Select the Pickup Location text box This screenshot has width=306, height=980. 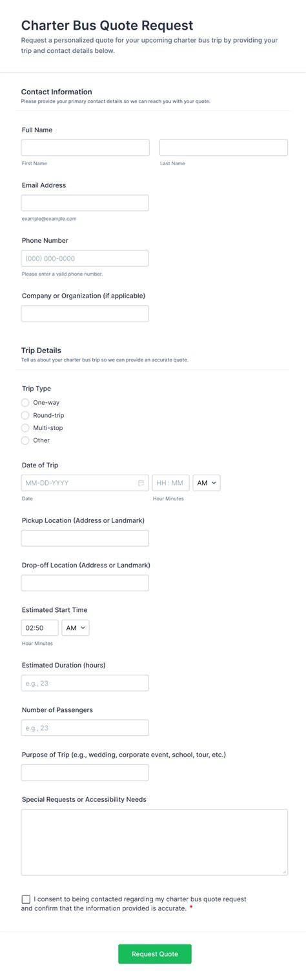pos(85,538)
